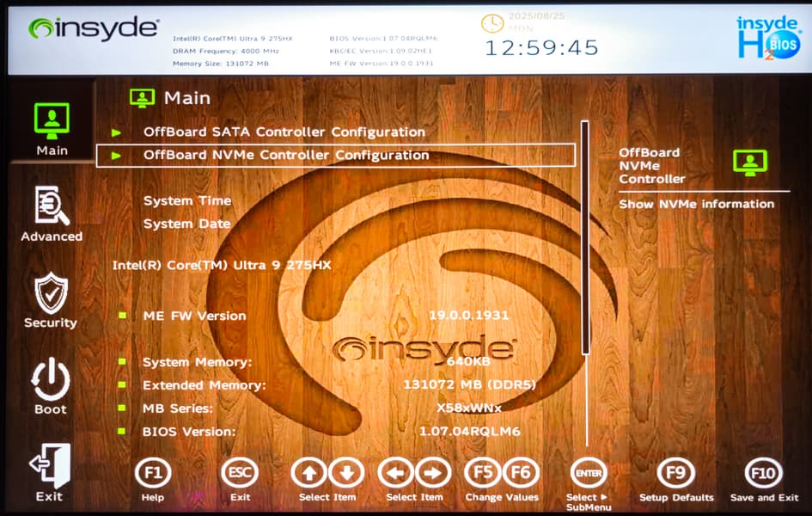Click the System Memory label
The height and width of the screenshot is (516, 812).
198,362
